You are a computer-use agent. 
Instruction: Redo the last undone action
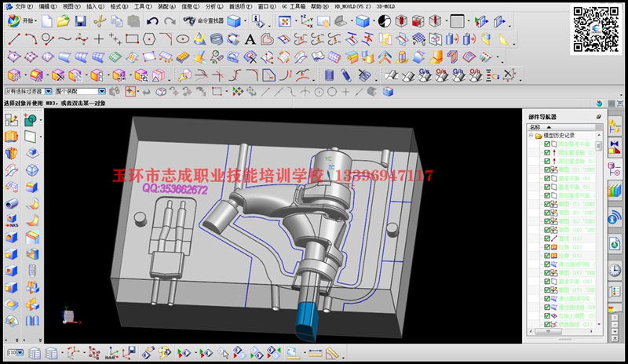point(170,21)
